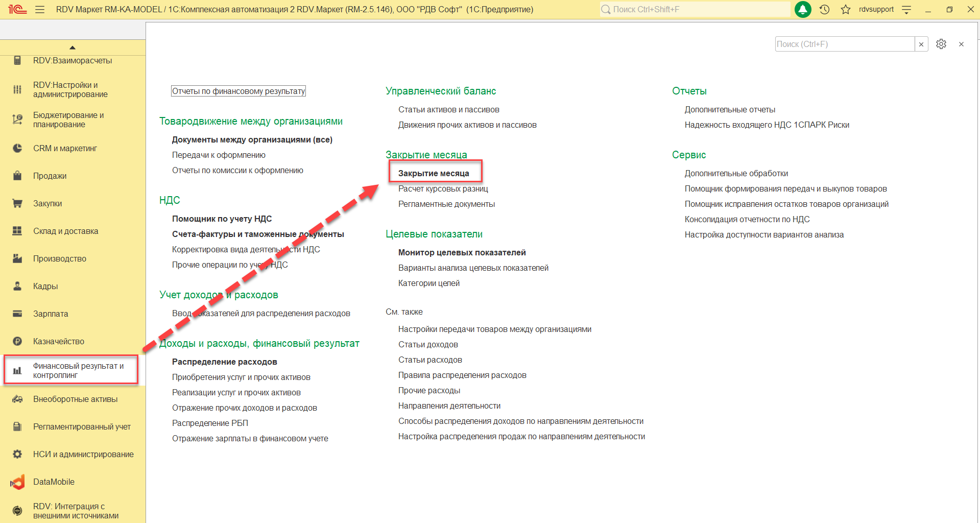Click the Закупки cart icon

(x=17, y=203)
